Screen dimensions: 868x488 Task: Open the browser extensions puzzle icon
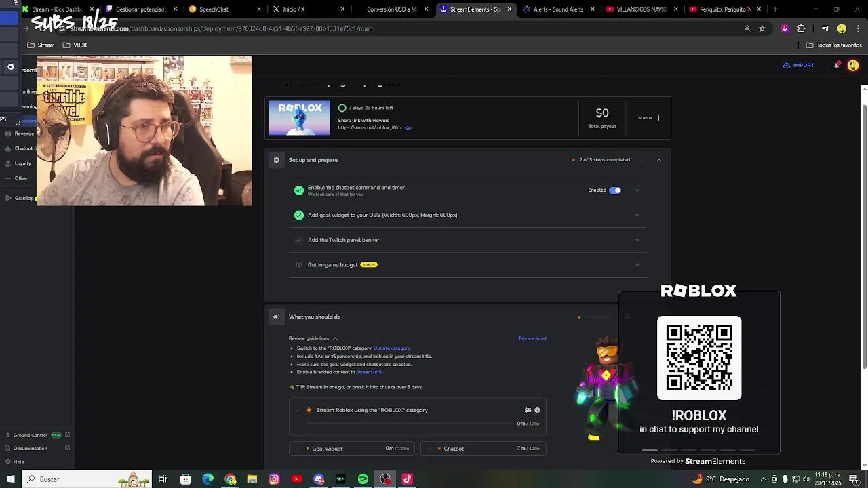click(801, 28)
